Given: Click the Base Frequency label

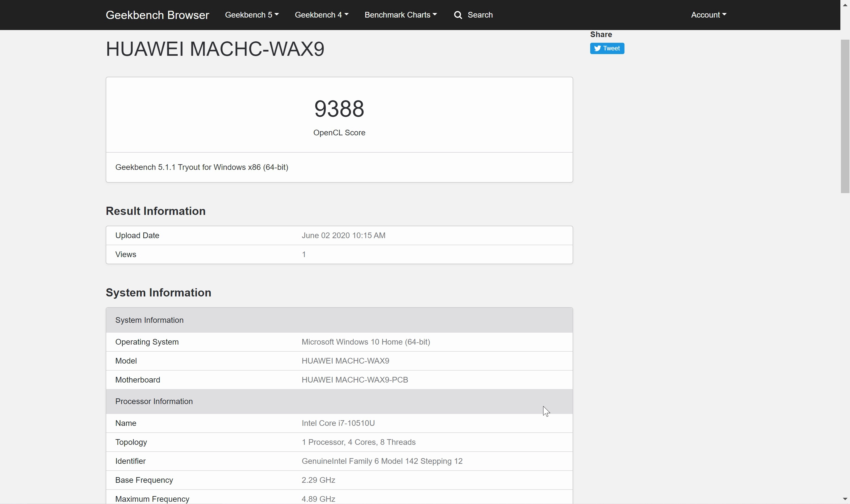Looking at the screenshot, I should pyautogui.click(x=144, y=480).
